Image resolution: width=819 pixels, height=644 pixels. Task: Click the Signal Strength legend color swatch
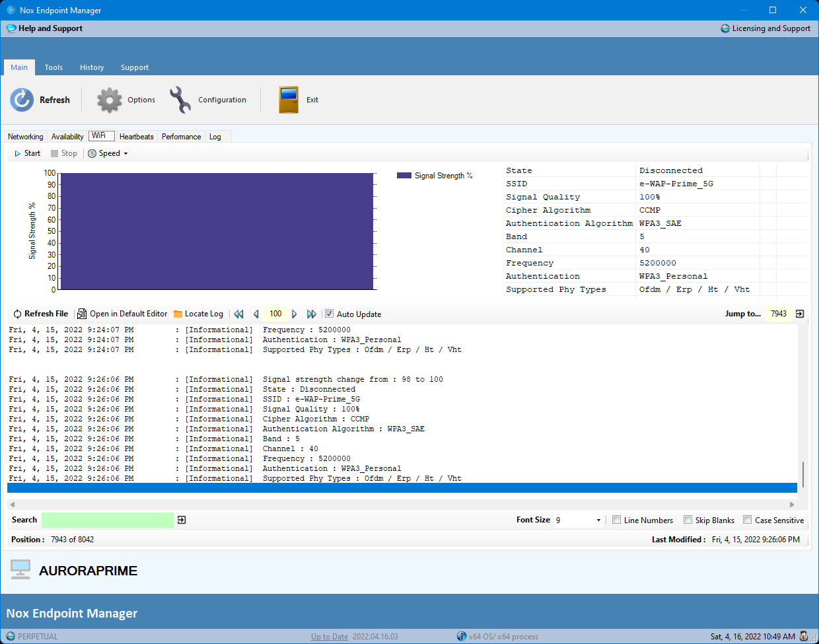(x=404, y=176)
